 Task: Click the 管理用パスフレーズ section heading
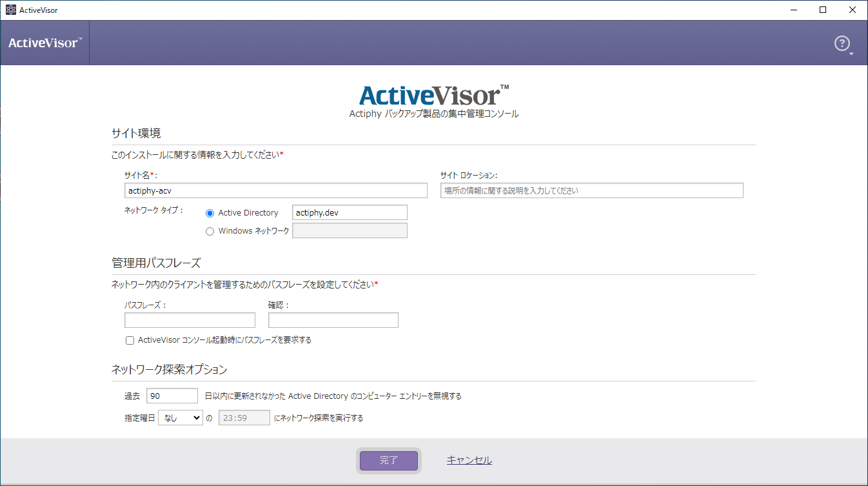click(156, 263)
